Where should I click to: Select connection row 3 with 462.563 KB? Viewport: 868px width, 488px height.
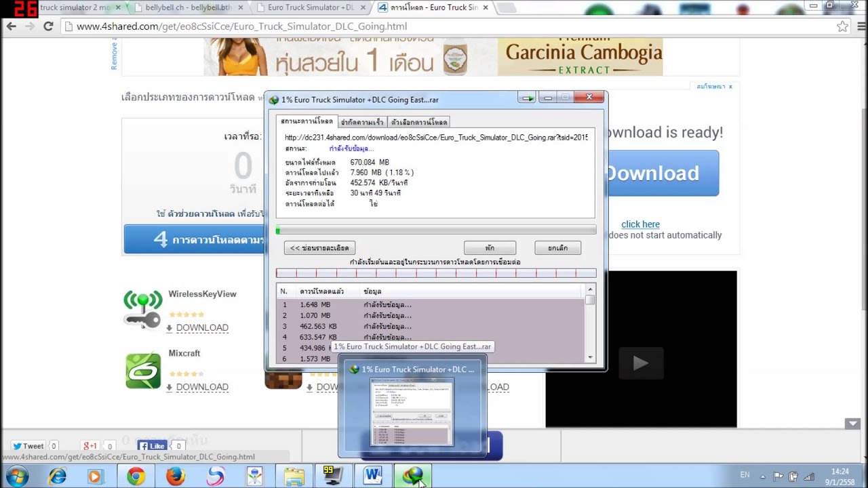coord(431,327)
